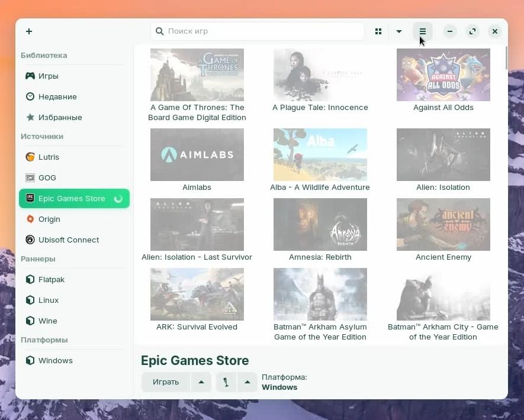Select Alba - A Wildlife Adventure cover

tap(320, 154)
